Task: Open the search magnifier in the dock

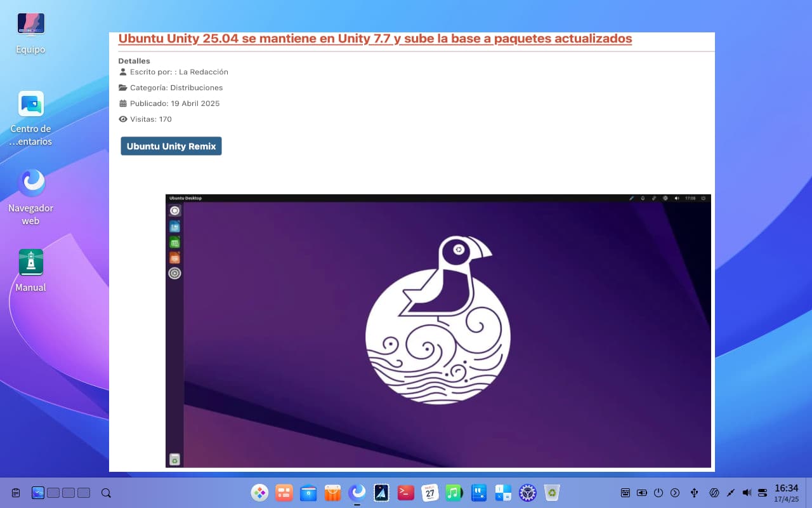Action: coord(106,493)
